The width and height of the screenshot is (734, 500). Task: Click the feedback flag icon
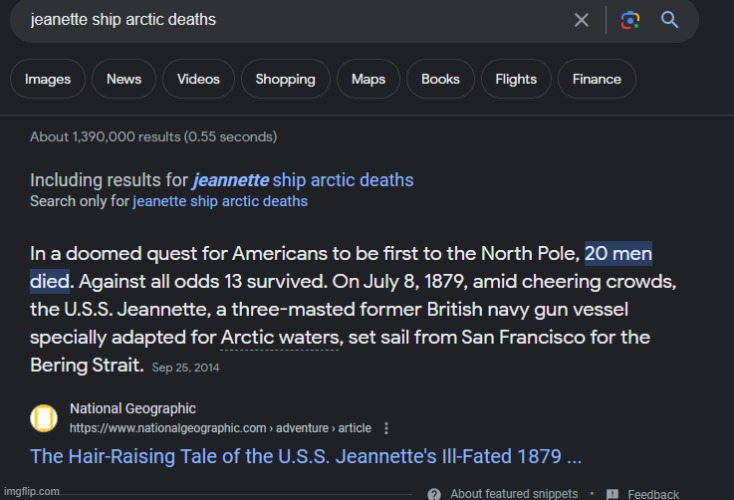coord(612,494)
